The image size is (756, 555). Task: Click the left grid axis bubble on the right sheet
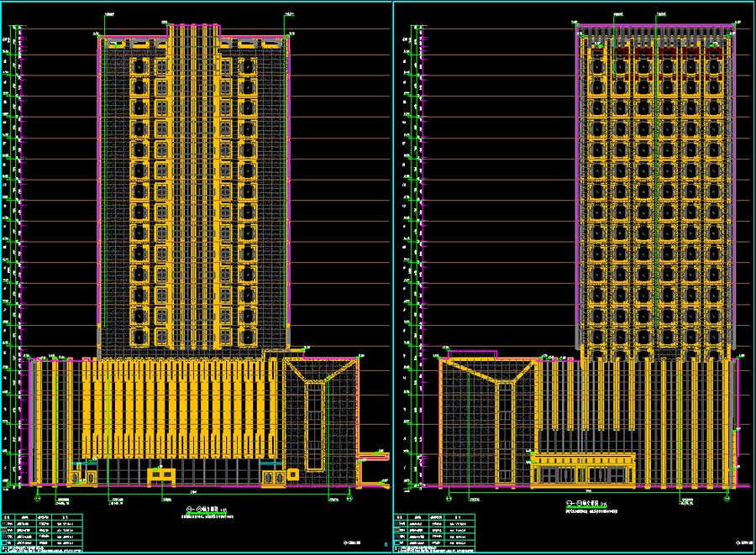[449, 499]
